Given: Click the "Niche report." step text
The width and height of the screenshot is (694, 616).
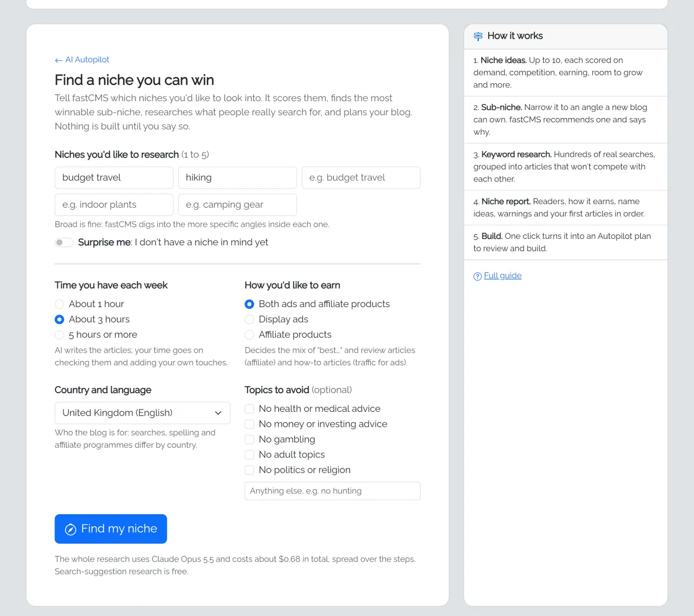Looking at the screenshot, I should 506,201.
